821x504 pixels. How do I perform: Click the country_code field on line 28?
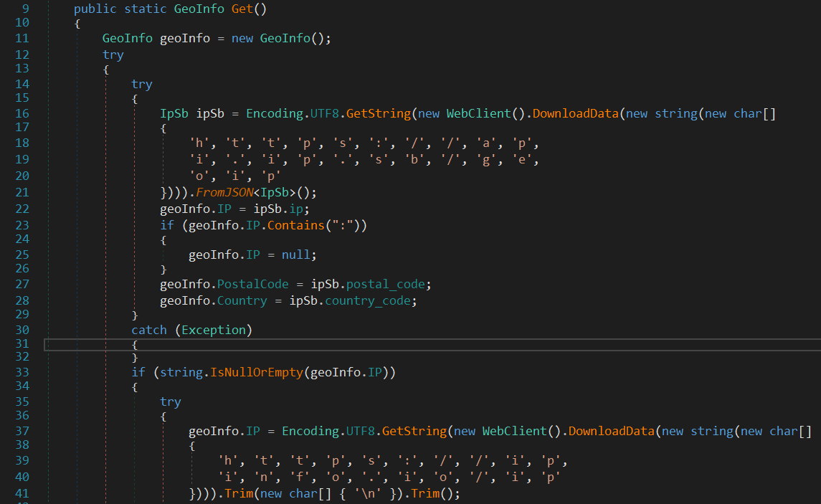[369, 300]
